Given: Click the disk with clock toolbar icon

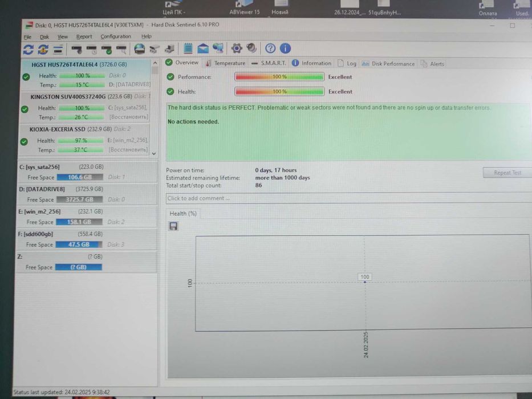Looking at the screenshot, I should [x=92, y=50].
